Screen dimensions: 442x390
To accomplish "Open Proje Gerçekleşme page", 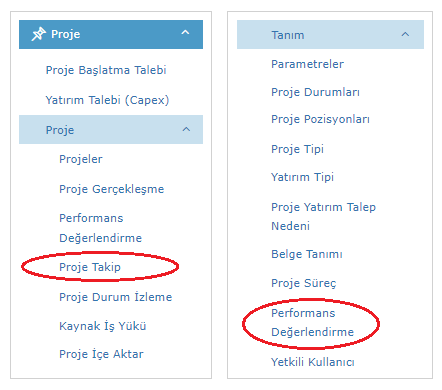I will click(x=112, y=189).
